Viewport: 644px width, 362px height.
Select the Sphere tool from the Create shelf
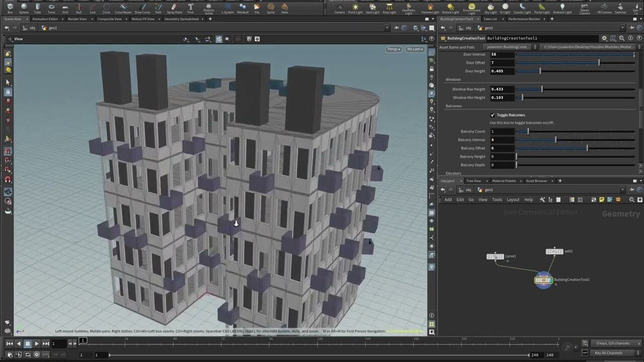coord(23,8)
